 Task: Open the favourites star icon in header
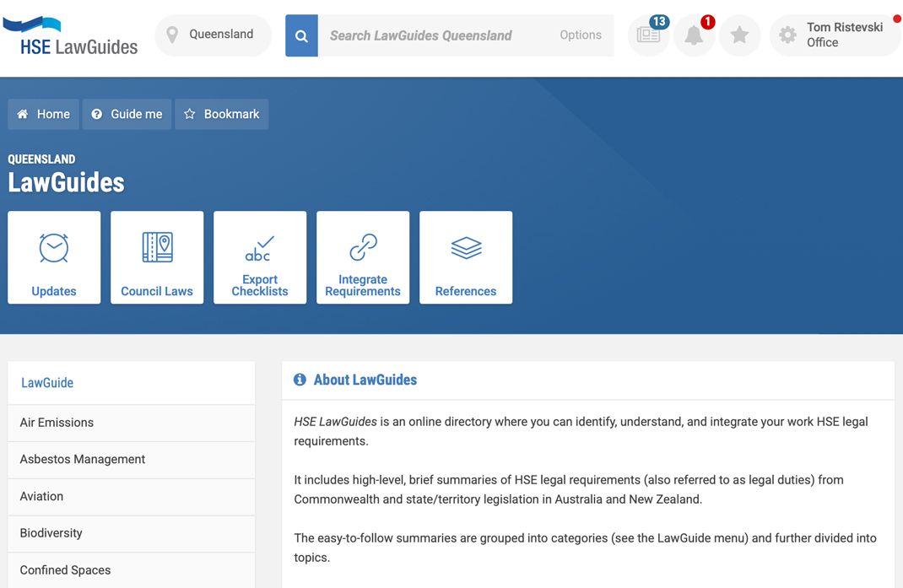[739, 35]
